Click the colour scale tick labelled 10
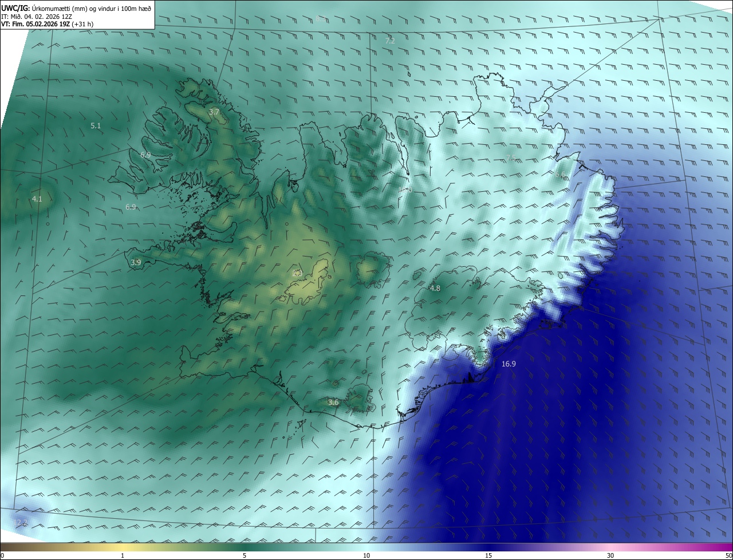 tap(366, 555)
